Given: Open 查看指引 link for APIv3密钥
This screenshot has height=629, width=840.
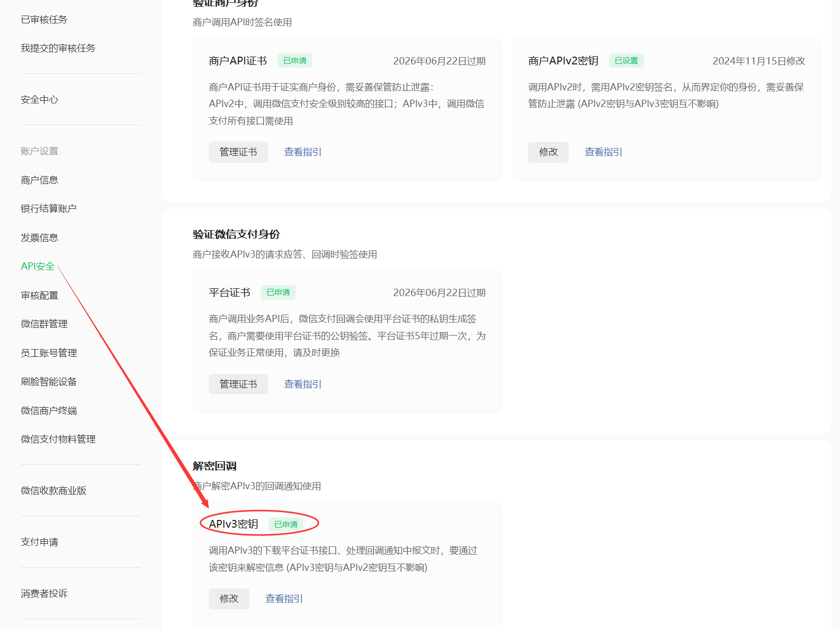Looking at the screenshot, I should coord(284,599).
